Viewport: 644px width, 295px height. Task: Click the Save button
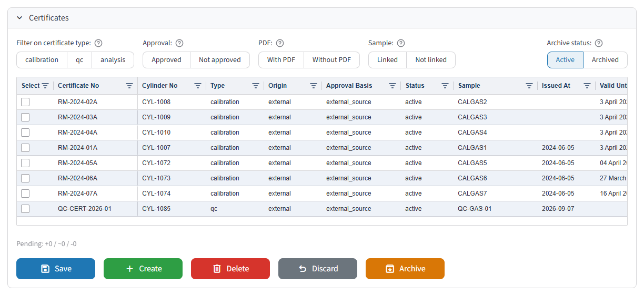tap(56, 269)
